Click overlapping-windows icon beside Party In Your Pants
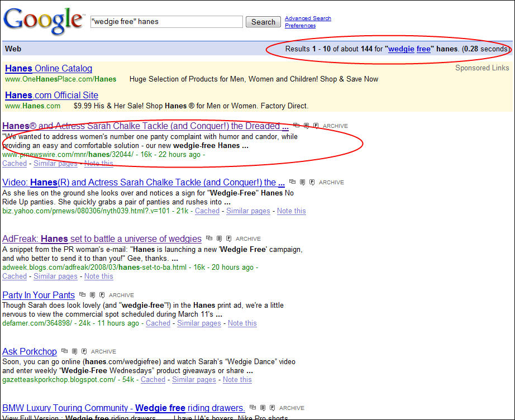 point(83,295)
